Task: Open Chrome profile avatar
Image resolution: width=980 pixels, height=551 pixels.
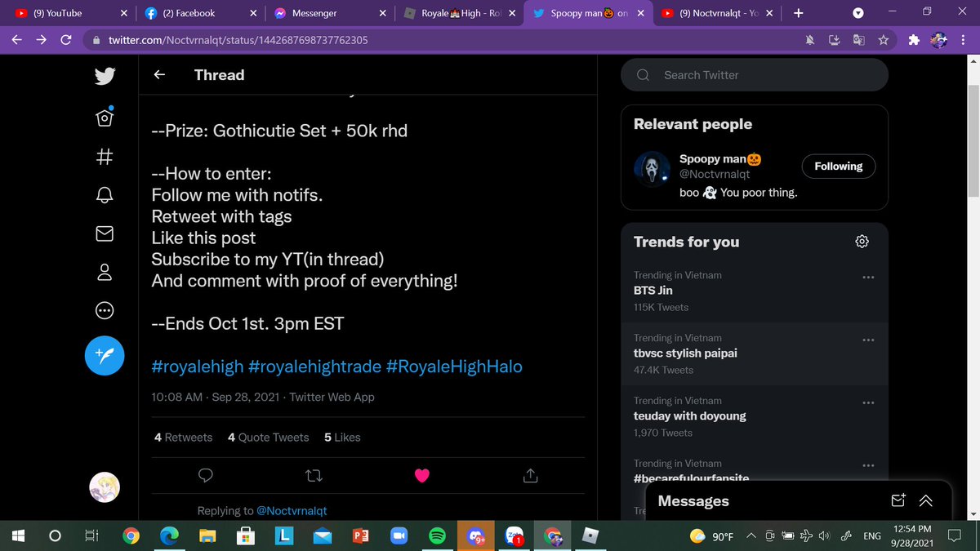Action: pos(938,40)
